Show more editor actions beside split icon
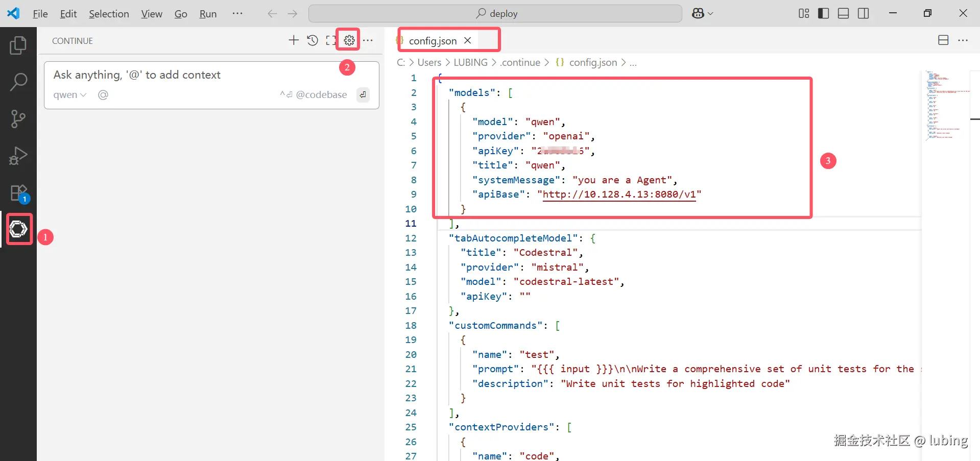This screenshot has width=980, height=461. (x=963, y=40)
